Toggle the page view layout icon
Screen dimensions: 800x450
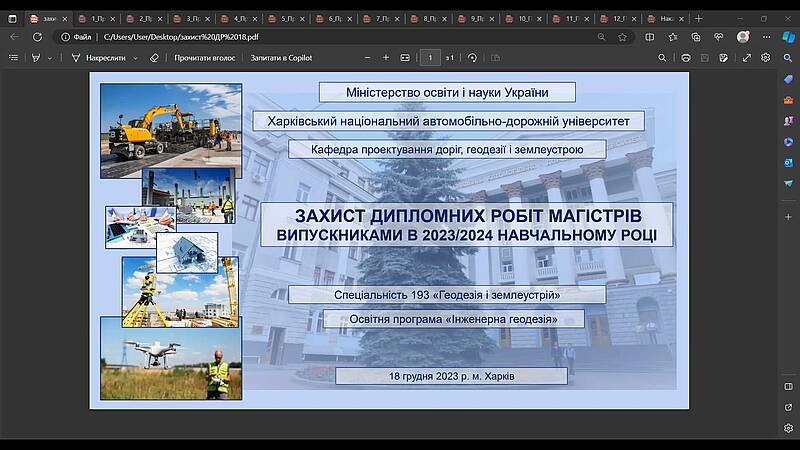495,58
